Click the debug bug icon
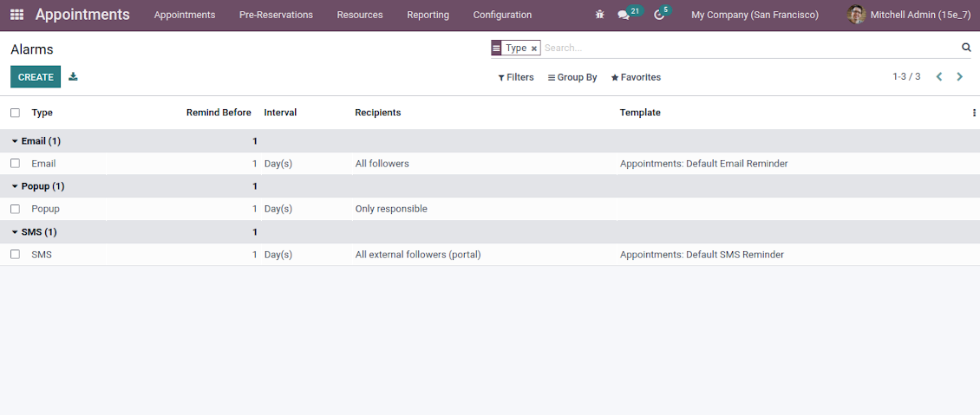Screen dimensions: 980x415 pos(600,15)
